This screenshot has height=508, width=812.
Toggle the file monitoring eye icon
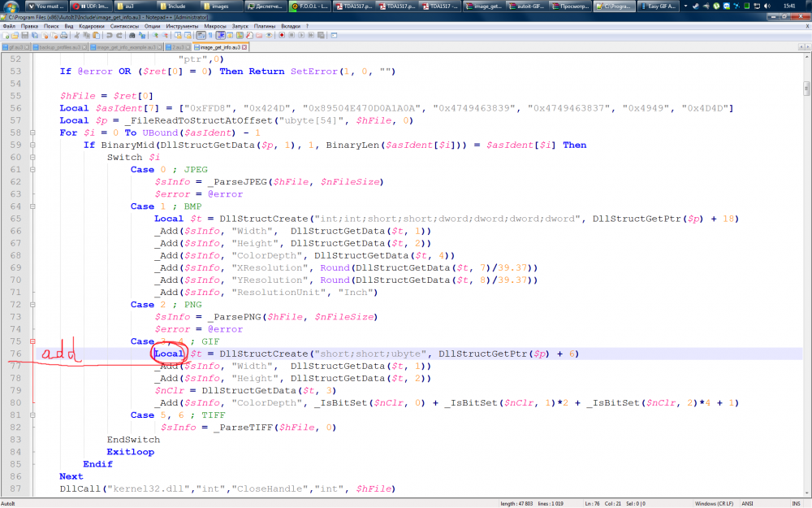point(269,35)
